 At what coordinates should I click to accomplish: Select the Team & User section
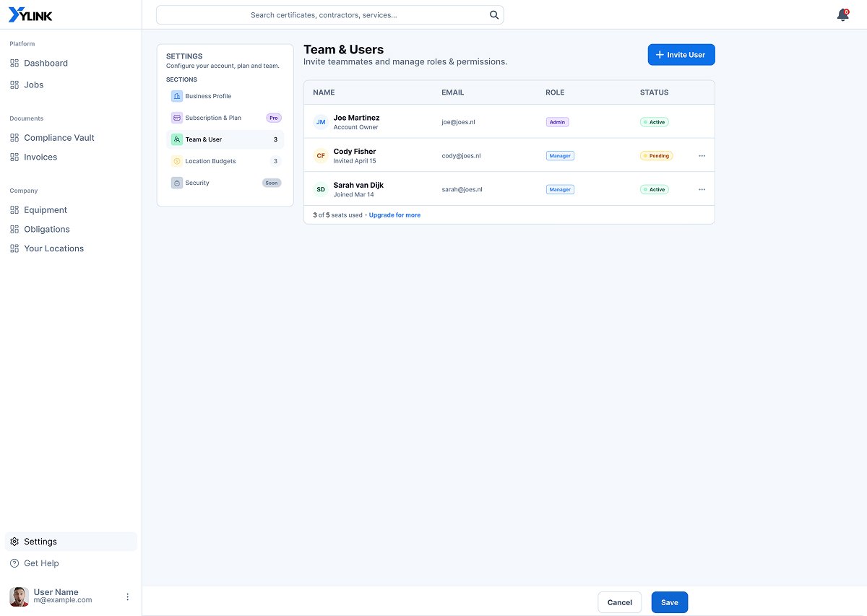(x=225, y=139)
